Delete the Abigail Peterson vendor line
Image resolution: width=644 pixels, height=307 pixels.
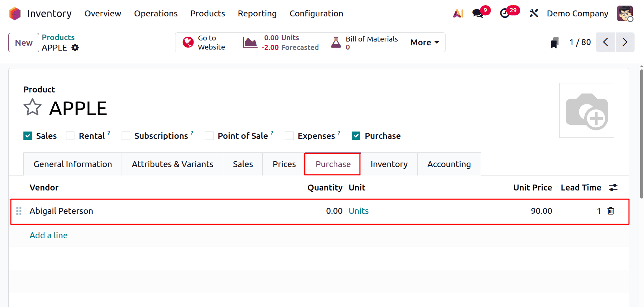tap(611, 211)
